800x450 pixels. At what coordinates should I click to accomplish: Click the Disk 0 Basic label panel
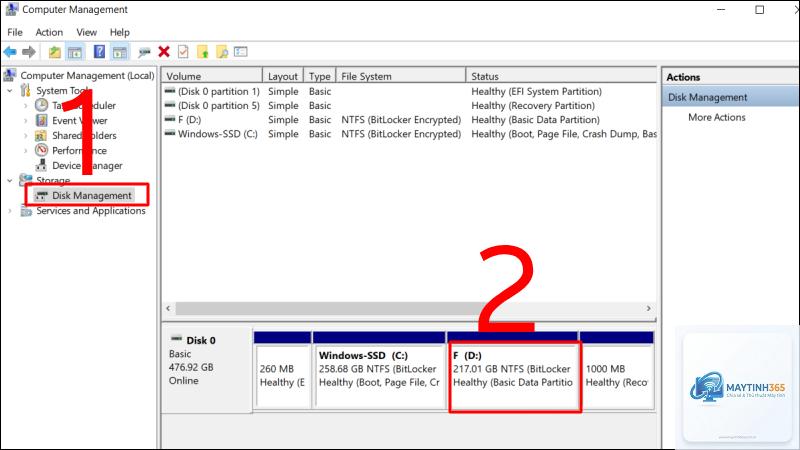tap(207, 368)
